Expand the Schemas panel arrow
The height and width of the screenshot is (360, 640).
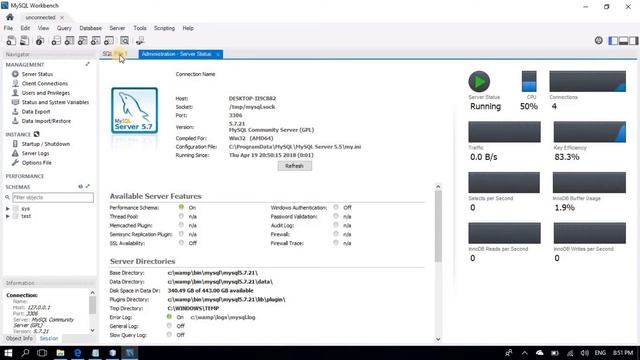point(88,187)
